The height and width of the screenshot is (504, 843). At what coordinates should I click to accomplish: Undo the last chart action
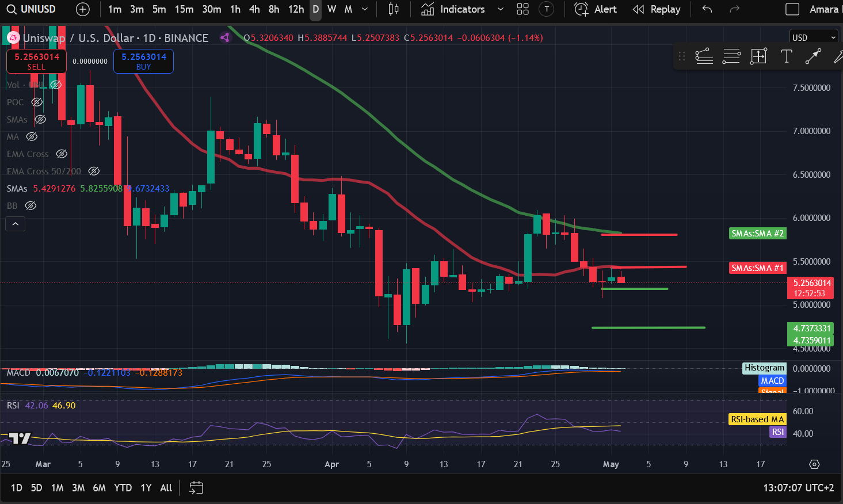707,9
